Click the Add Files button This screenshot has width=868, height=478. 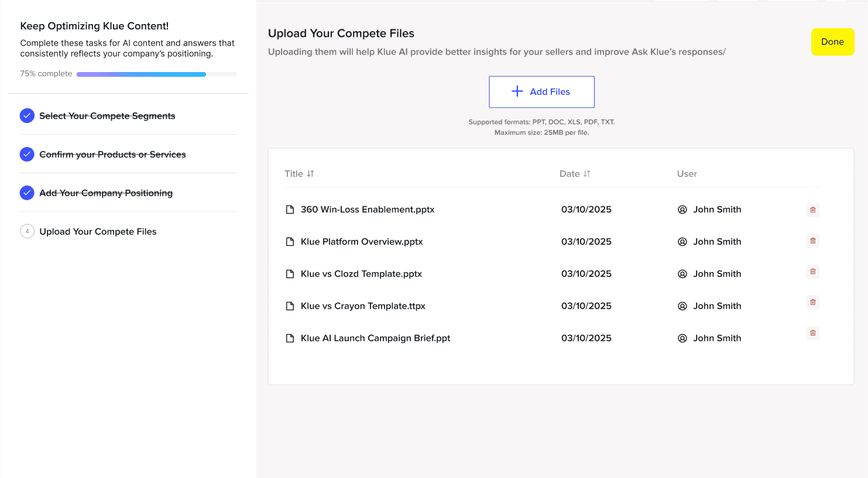point(541,92)
